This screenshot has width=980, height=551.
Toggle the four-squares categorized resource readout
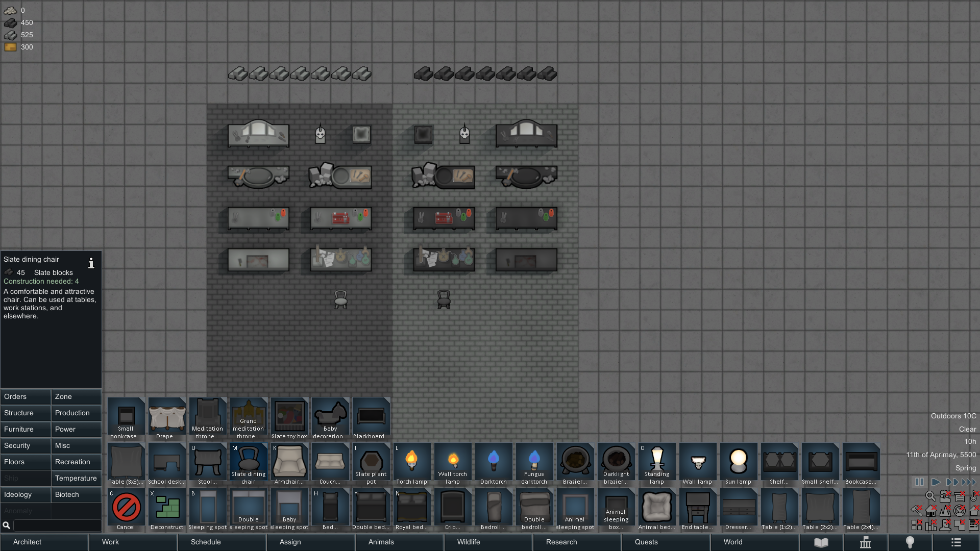tap(917, 525)
